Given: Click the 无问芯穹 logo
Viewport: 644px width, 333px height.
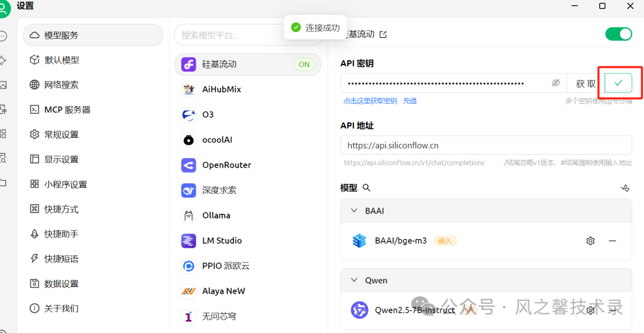Looking at the screenshot, I should tap(188, 316).
